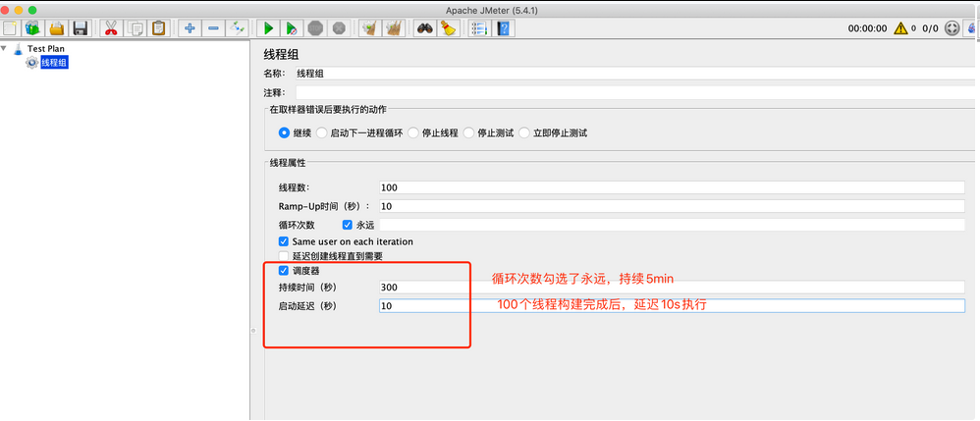The image size is (980, 421).
Task: Open the function helper list icon
Action: click(479, 28)
